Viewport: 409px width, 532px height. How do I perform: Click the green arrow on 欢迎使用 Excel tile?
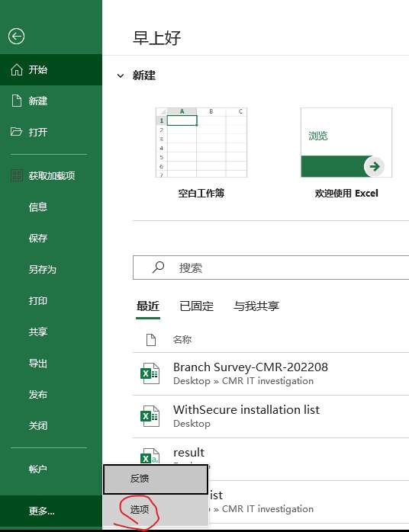click(x=374, y=166)
